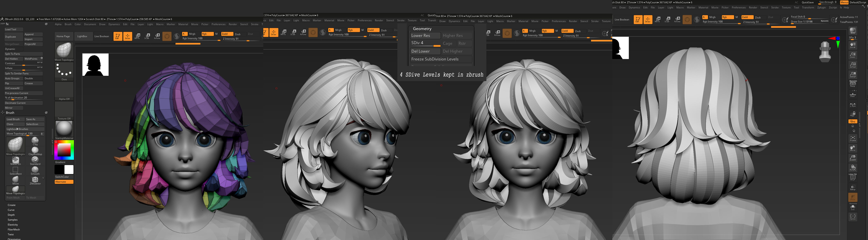Expand the Create brush section
Screen dimensions: 868x240
[x=11, y=205]
